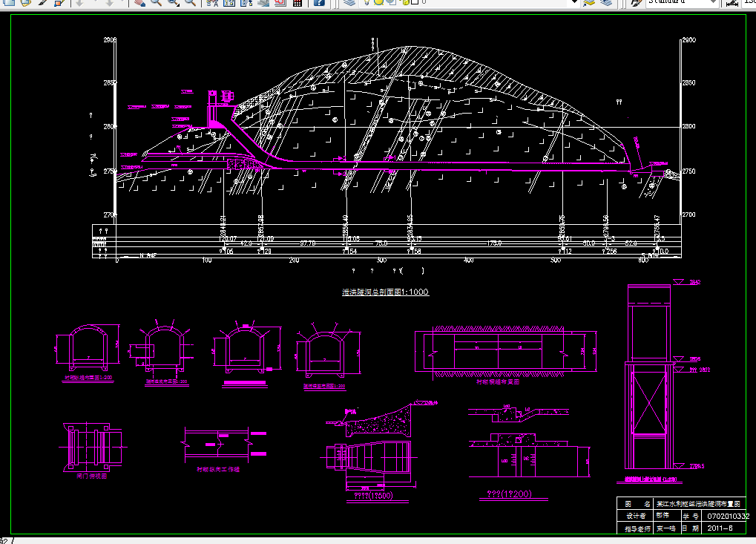
Task: Open the Tool Palettes window icon
Action: point(246,2)
